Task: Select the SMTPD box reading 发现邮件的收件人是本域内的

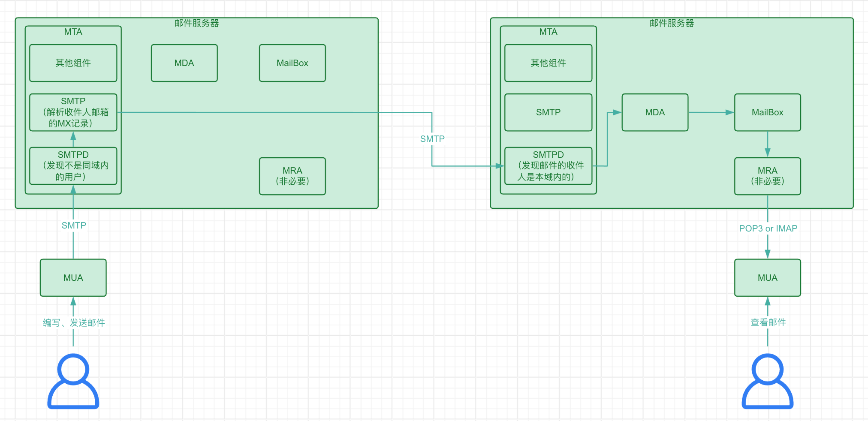Action: point(548,166)
